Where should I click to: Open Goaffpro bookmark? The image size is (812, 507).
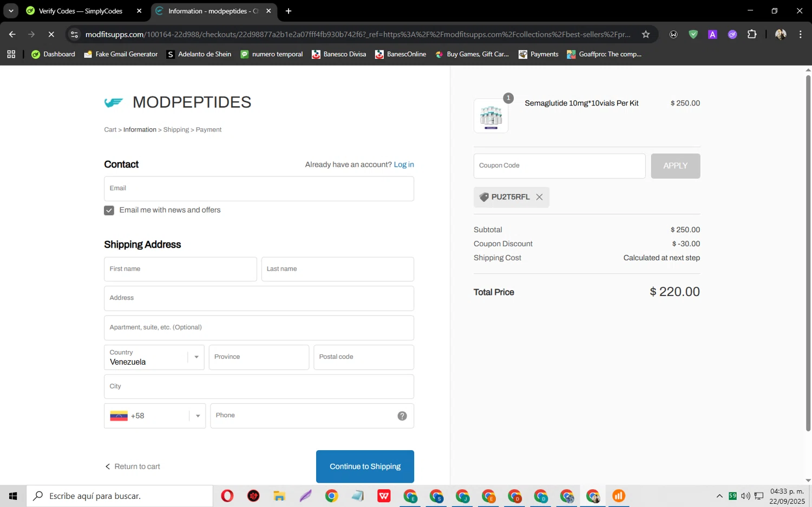604,54
